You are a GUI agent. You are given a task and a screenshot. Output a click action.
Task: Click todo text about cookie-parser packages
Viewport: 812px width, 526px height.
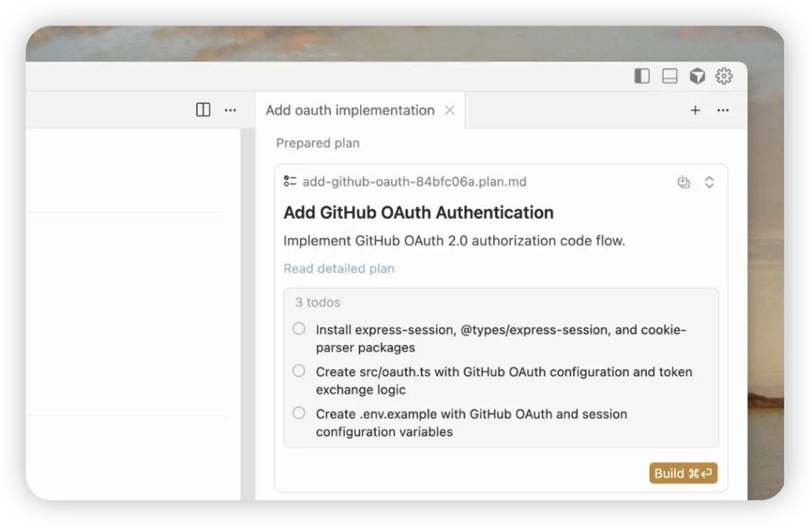[501, 339]
